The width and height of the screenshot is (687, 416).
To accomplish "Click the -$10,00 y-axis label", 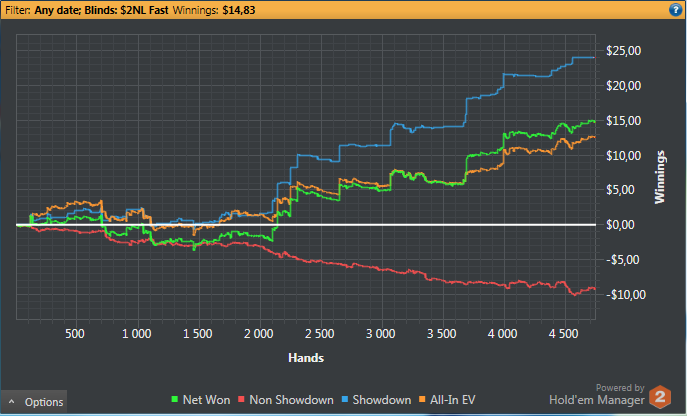I will coord(626,295).
